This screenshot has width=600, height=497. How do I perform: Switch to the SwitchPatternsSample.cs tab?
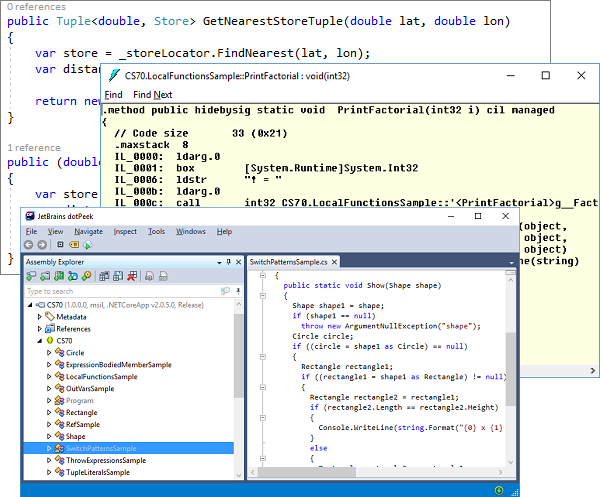(x=289, y=262)
